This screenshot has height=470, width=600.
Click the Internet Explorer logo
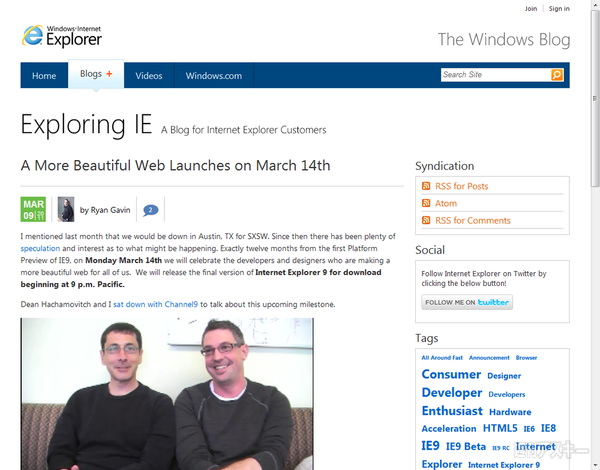[62, 36]
